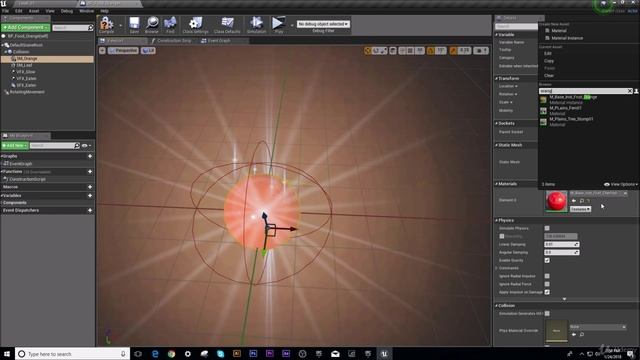This screenshot has height=360, width=640.
Task: Click the Task View taskbar icon
Action: click(138, 353)
